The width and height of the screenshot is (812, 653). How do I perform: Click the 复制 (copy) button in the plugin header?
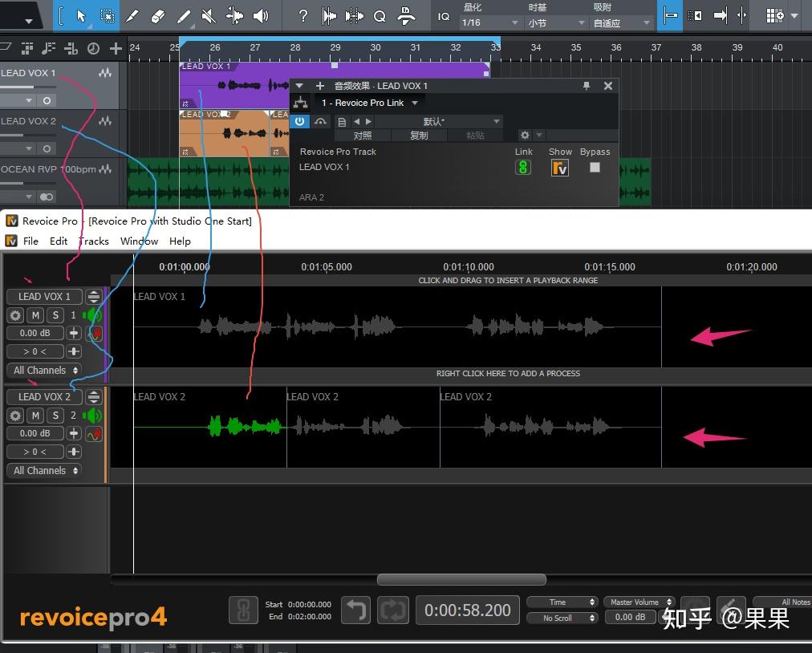pos(418,135)
